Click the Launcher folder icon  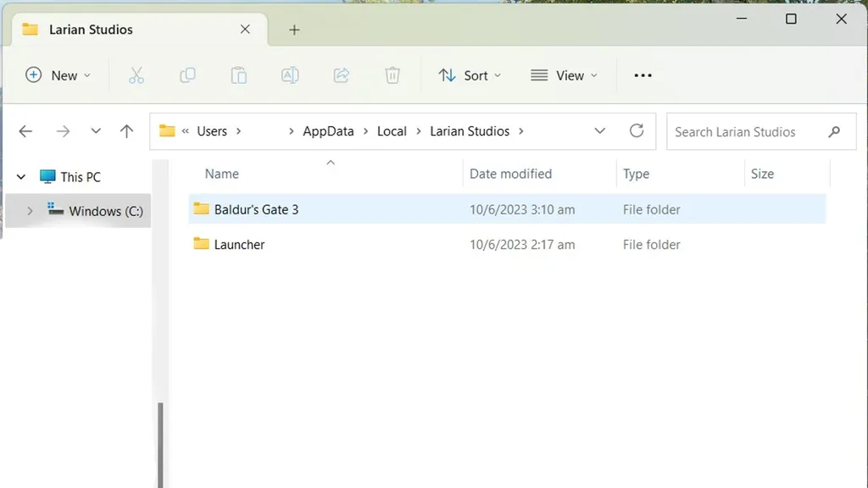[x=201, y=243]
